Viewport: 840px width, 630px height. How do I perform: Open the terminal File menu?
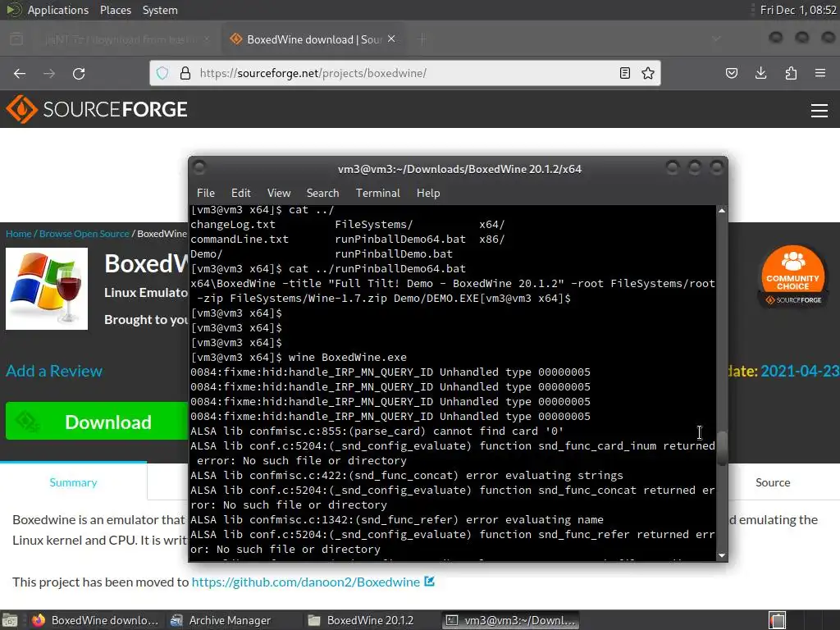click(206, 193)
